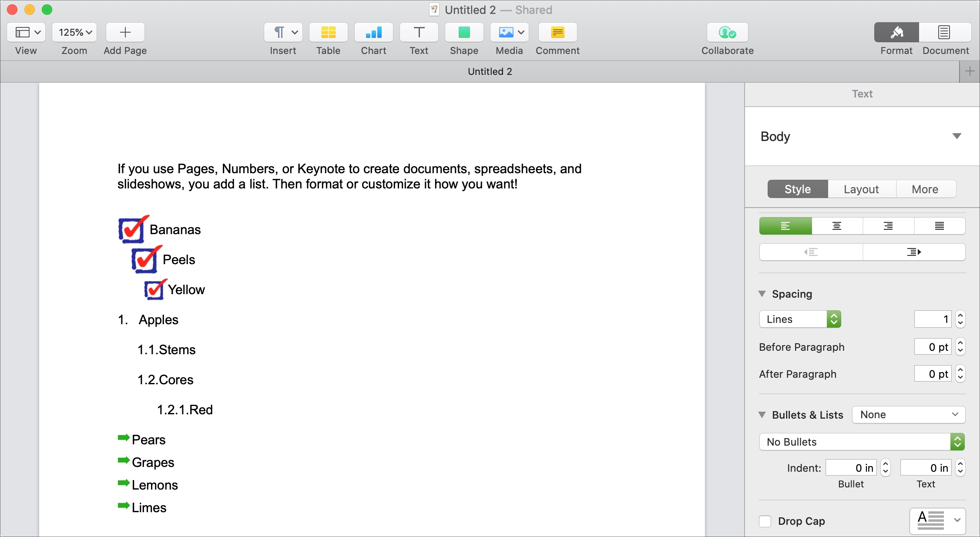980x537 pixels.
Task: Switch to the Layout tab
Action: click(x=862, y=189)
